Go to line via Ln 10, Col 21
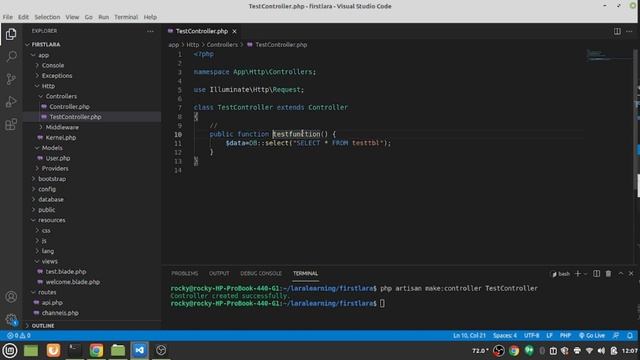The width and height of the screenshot is (640, 360). click(469, 336)
